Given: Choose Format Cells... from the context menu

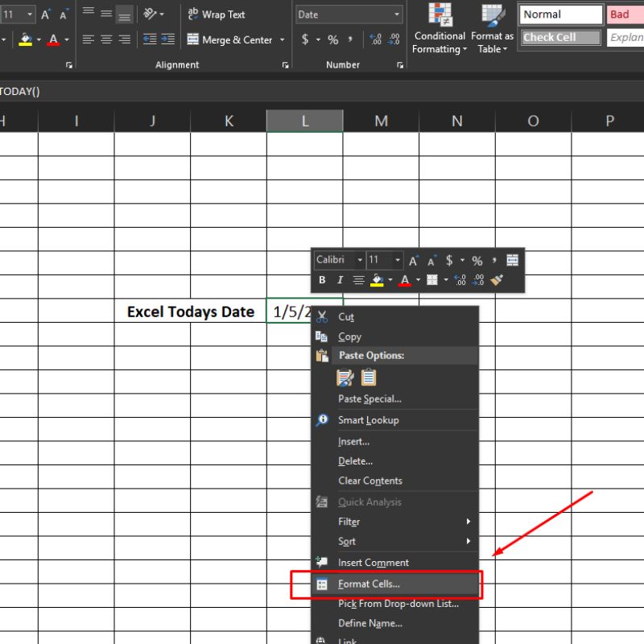Looking at the screenshot, I should click(x=369, y=584).
